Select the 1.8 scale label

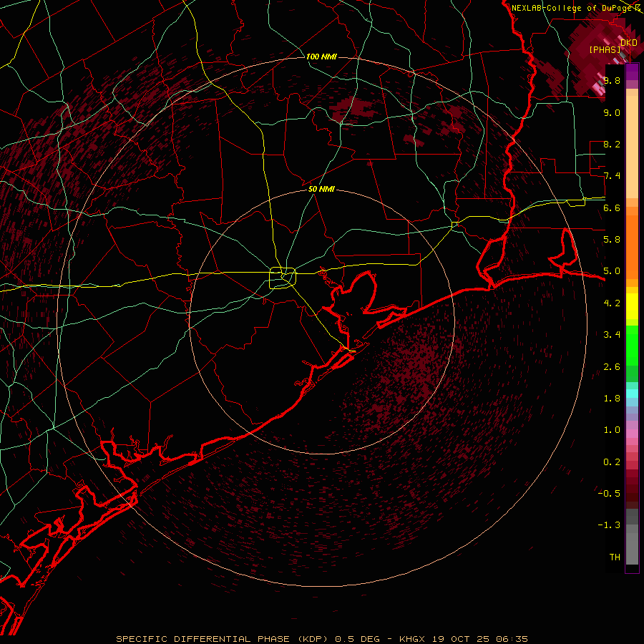612,398
